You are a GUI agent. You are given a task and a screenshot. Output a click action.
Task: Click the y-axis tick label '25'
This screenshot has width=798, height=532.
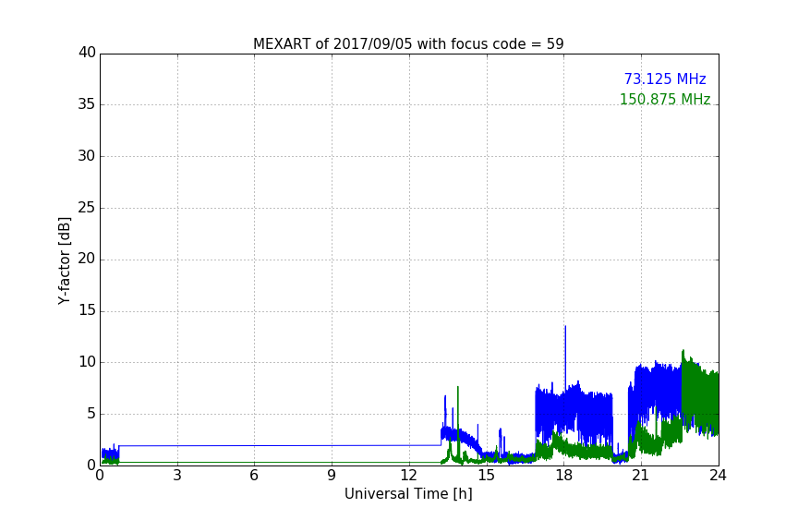[87, 208]
